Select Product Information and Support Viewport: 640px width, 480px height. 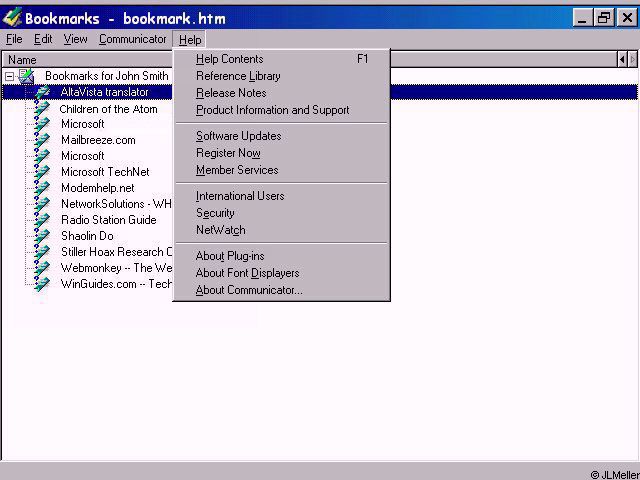click(282, 110)
